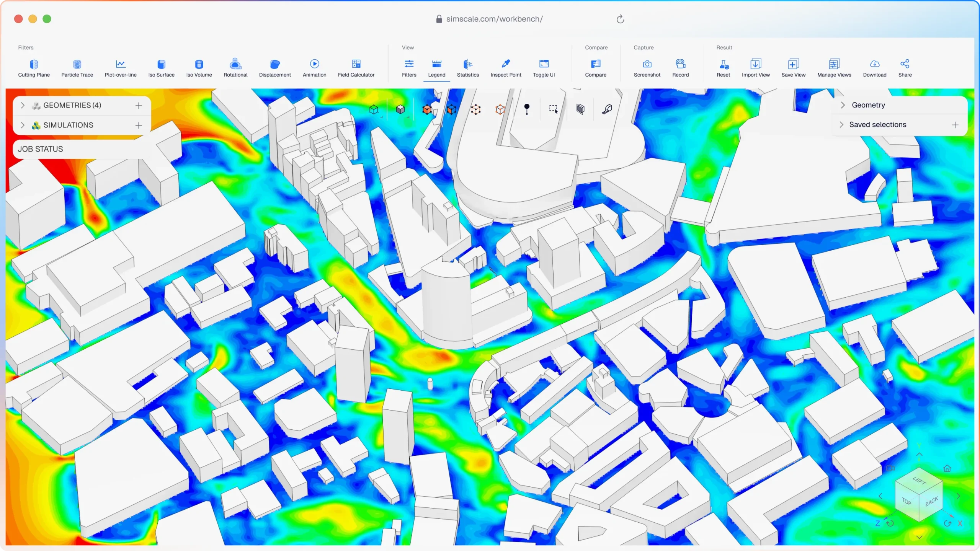980x551 pixels.
Task: Open the shaded render mode dropdown
Action: [400, 110]
